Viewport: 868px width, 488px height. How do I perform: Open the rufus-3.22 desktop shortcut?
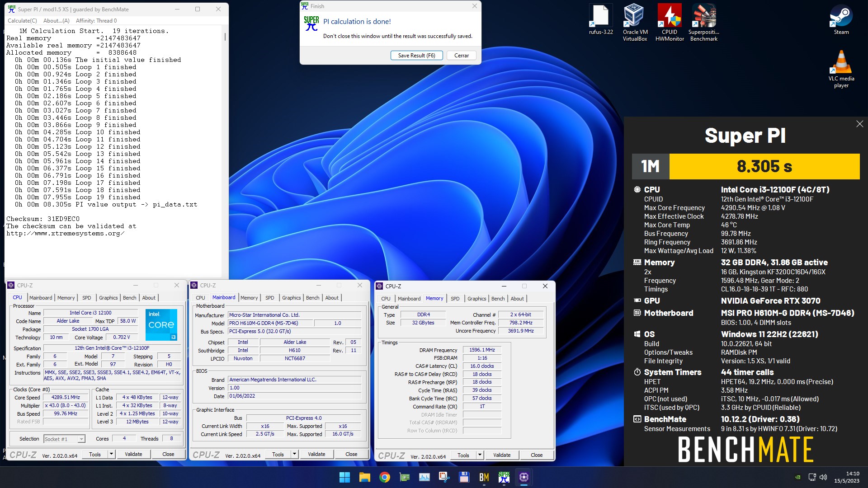[x=601, y=19]
